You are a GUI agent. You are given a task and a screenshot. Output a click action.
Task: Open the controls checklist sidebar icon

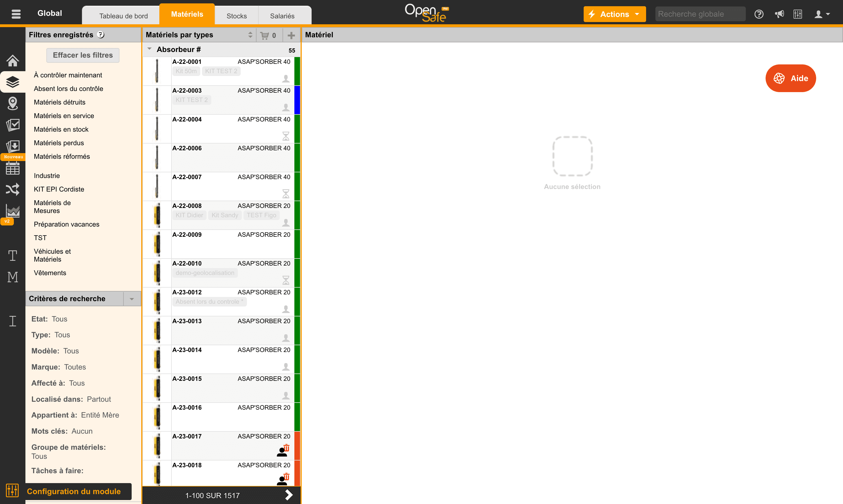[x=12, y=125]
